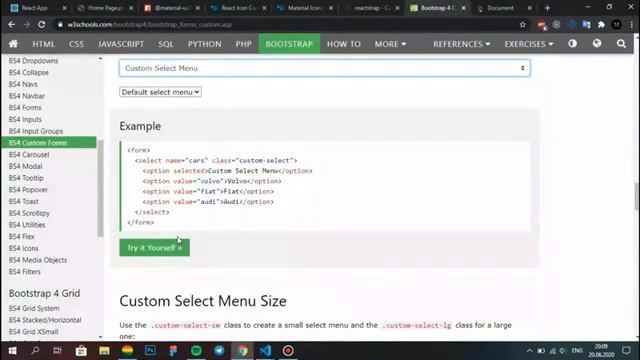Open BS4 Navbar in sidebar
Image resolution: width=640 pixels, height=360 pixels.
(x=27, y=96)
